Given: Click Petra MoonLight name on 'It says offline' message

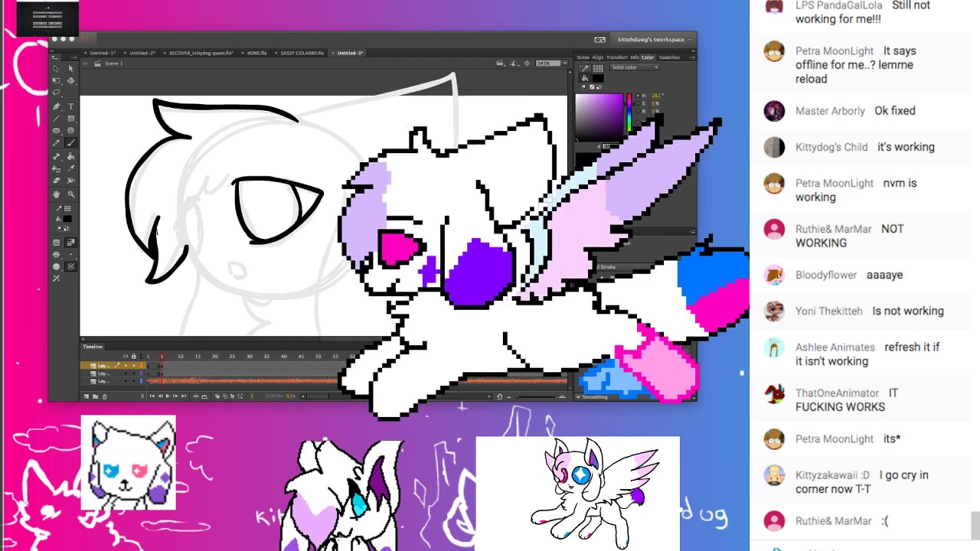Looking at the screenshot, I should (835, 51).
